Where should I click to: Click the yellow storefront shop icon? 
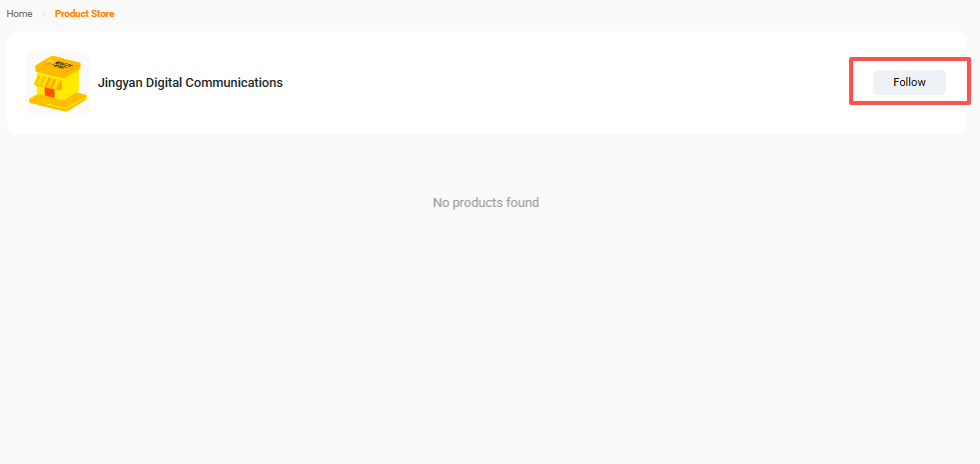(x=57, y=82)
